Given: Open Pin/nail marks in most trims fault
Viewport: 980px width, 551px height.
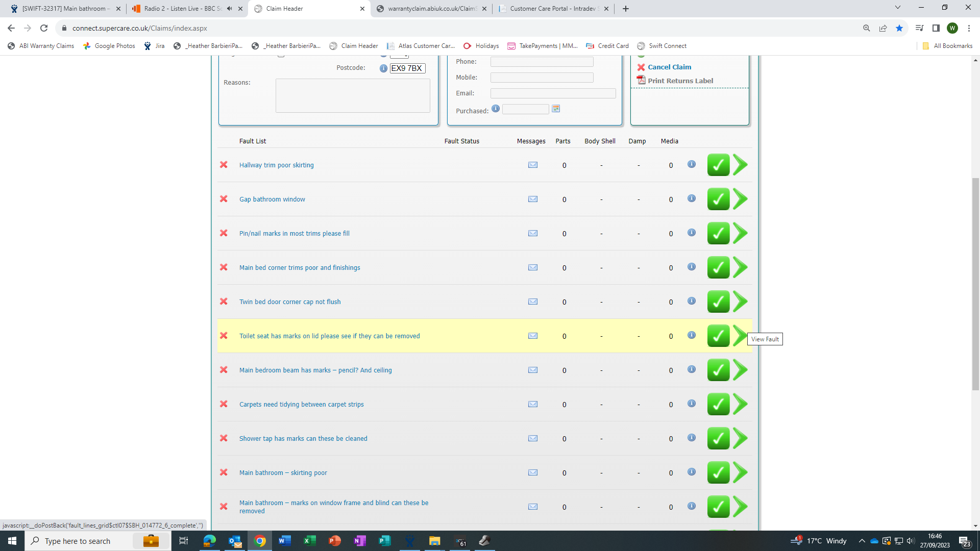Looking at the screenshot, I should [294, 234].
